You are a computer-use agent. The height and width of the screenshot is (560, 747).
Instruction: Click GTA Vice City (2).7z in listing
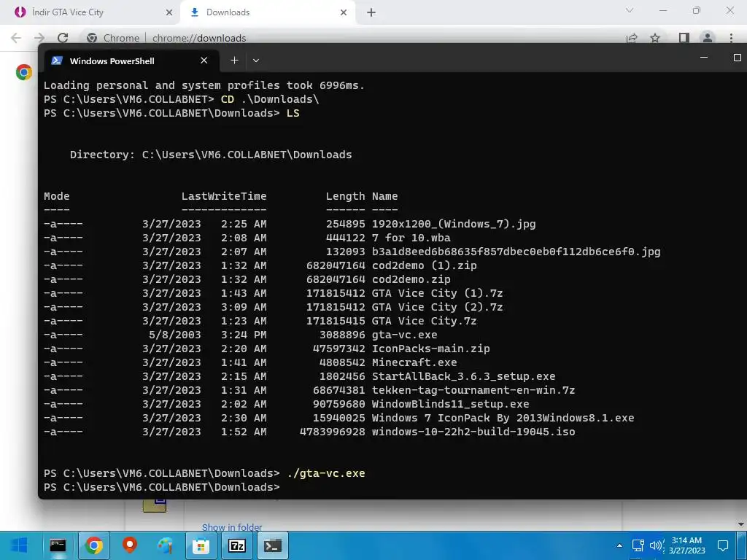438,307
